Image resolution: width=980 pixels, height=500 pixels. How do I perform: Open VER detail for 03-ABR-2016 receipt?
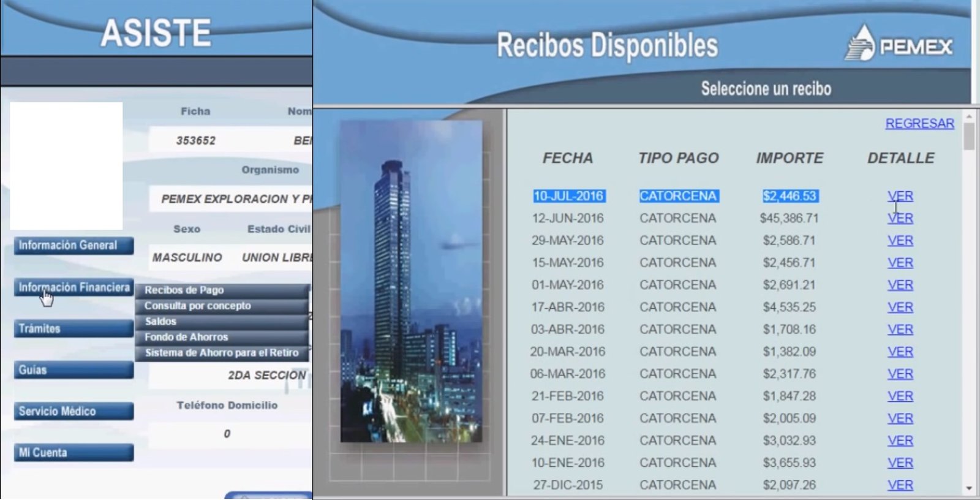[900, 330]
